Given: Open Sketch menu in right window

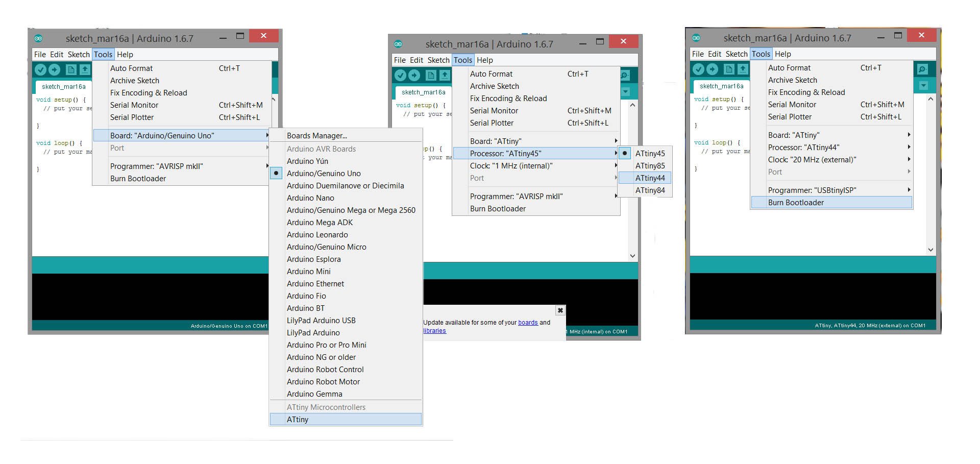Looking at the screenshot, I should coord(737,54).
